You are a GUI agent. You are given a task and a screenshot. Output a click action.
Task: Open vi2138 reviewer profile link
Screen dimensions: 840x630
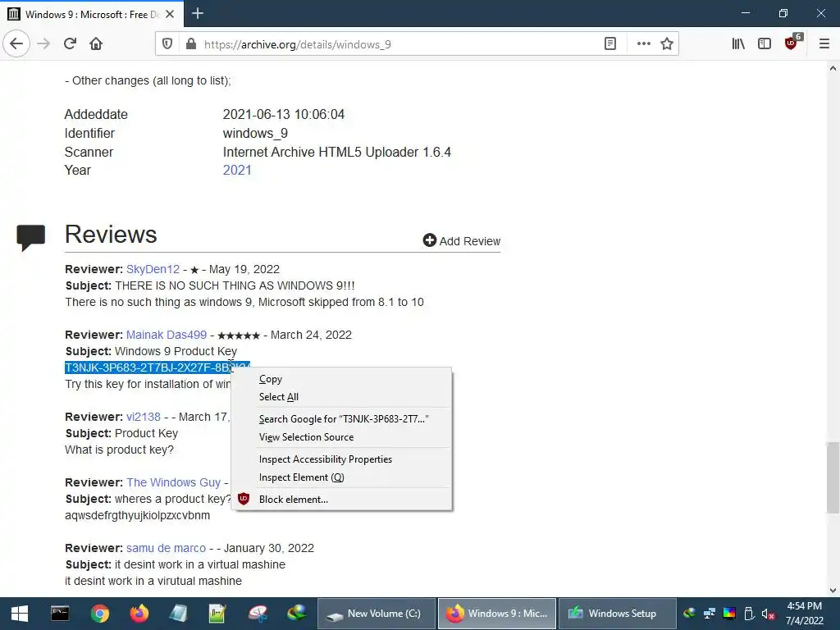(x=143, y=417)
